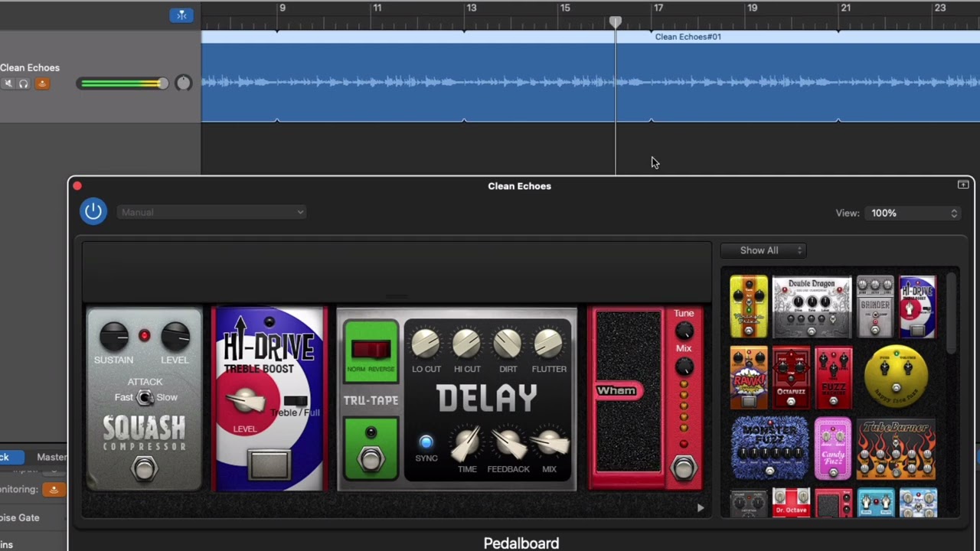Click the Wham pedal footswitch

tap(684, 467)
